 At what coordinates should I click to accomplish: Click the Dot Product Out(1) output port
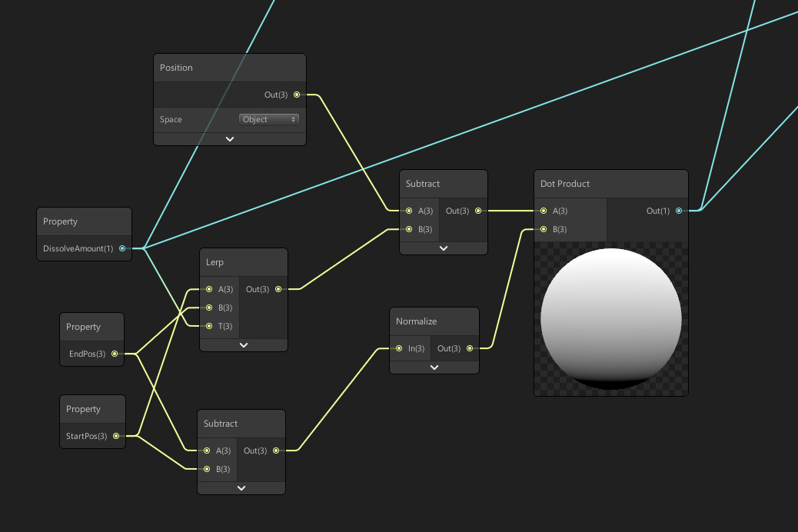[678, 211]
